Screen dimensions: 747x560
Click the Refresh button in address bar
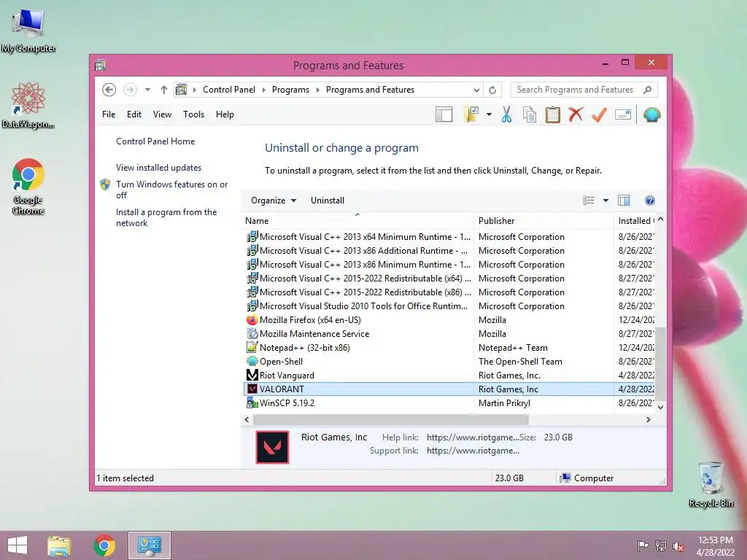492,90
